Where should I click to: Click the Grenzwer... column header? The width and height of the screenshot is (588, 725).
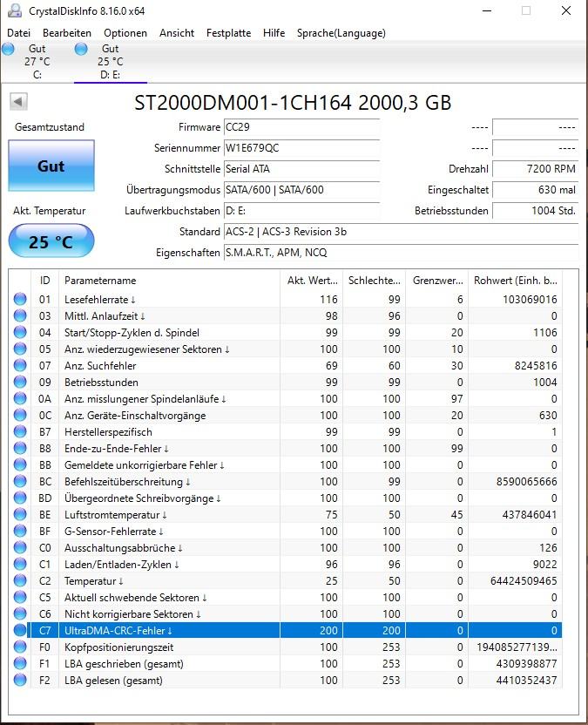pyautogui.click(x=436, y=281)
